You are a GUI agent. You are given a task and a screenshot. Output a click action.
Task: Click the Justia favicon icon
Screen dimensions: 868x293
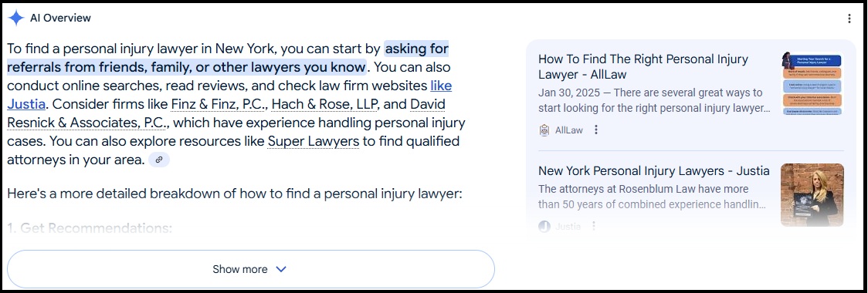point(544,226)
